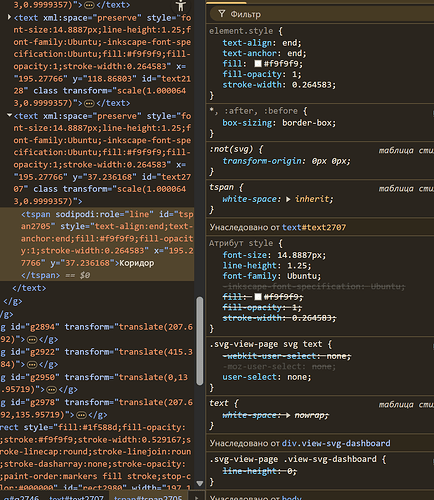Viewport: 434px width, 500px height.
Task: Expand the text2128 element node
Action: (x=9, y=17)
